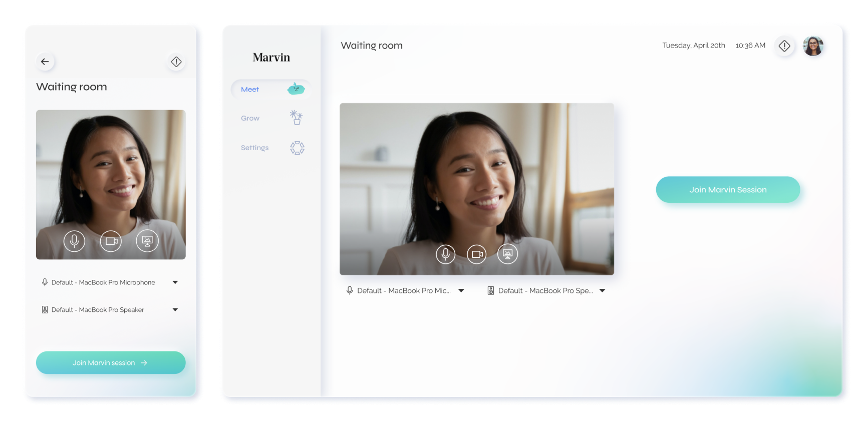Click the arrow in the mobile join button
The height and width of the screenshot is (422, 868).
click(144, 363)
